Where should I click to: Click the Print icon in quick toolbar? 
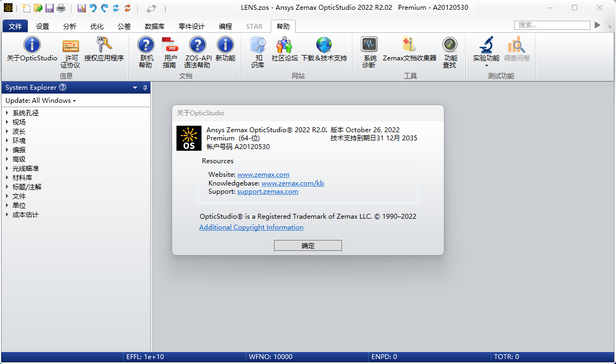point(61,8)
